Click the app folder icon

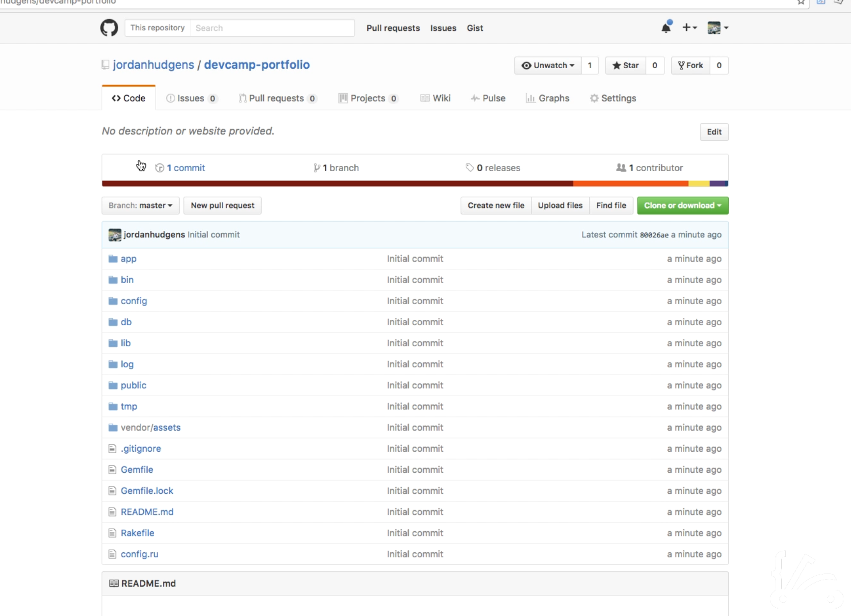pos(113,259)
